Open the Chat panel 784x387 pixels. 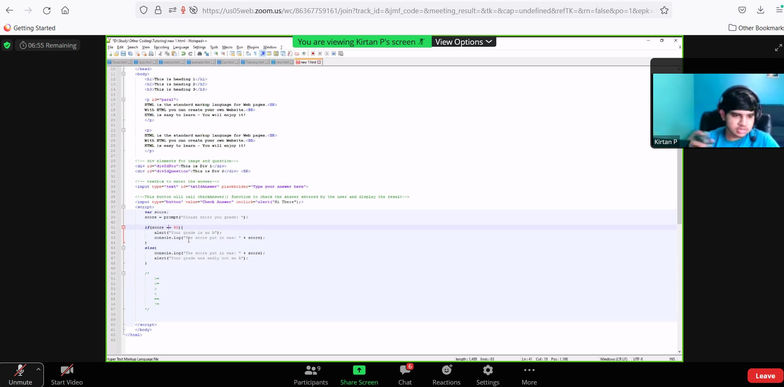click(x=405, y=374)
